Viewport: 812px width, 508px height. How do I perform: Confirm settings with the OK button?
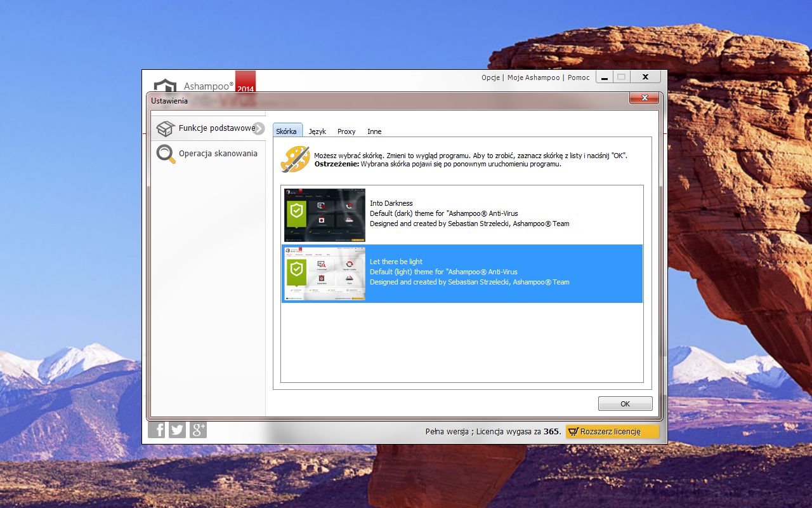tap(625, 404)
